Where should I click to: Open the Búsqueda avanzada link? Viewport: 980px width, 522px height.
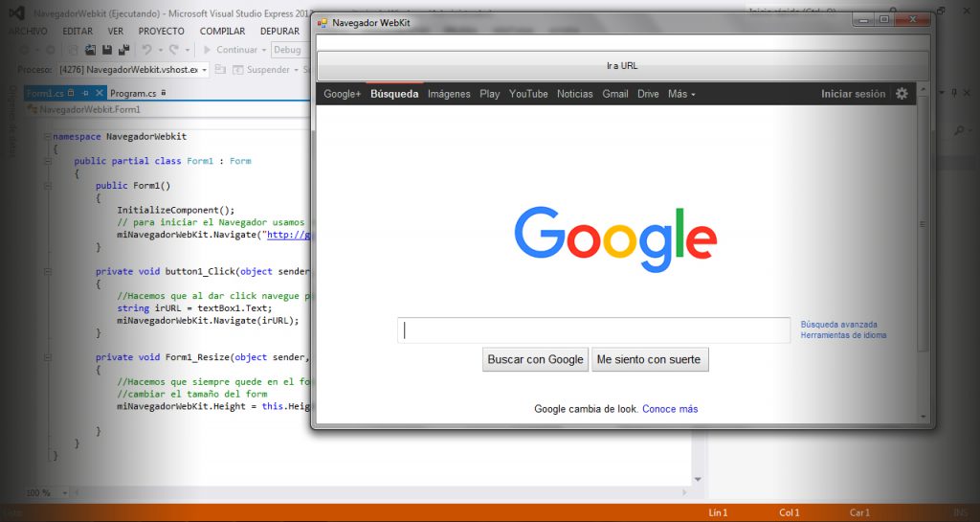(838, 325)
